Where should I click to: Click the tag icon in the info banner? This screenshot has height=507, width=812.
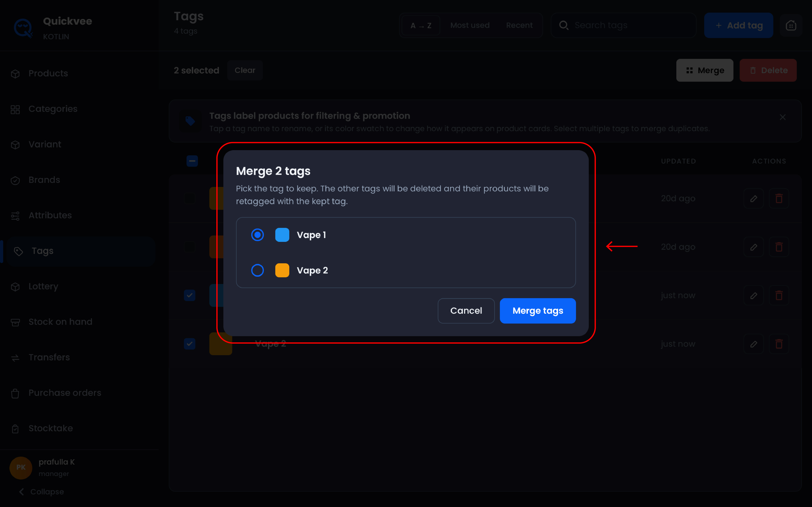coord(190,121)
